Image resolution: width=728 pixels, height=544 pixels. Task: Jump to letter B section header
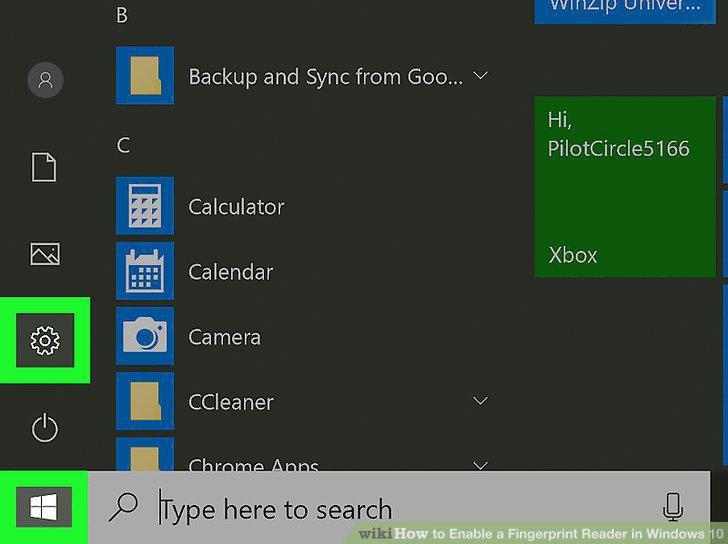122,15
